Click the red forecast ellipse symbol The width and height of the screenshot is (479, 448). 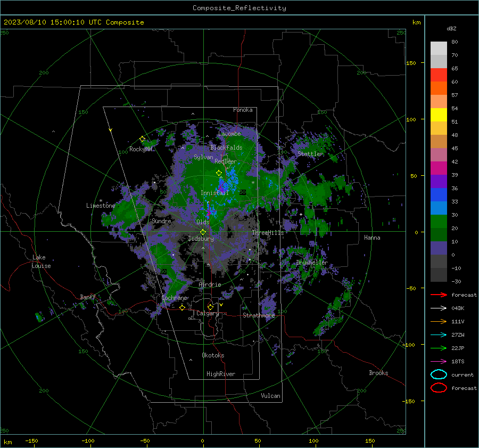439,388
